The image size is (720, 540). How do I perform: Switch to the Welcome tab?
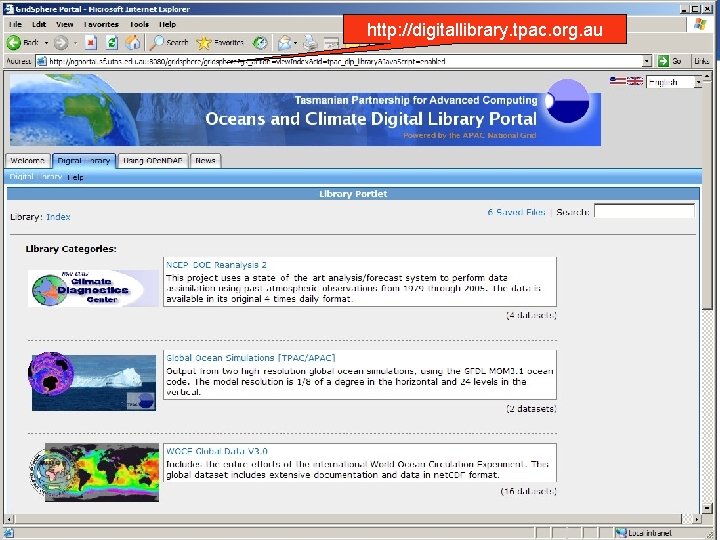(28, 160)
